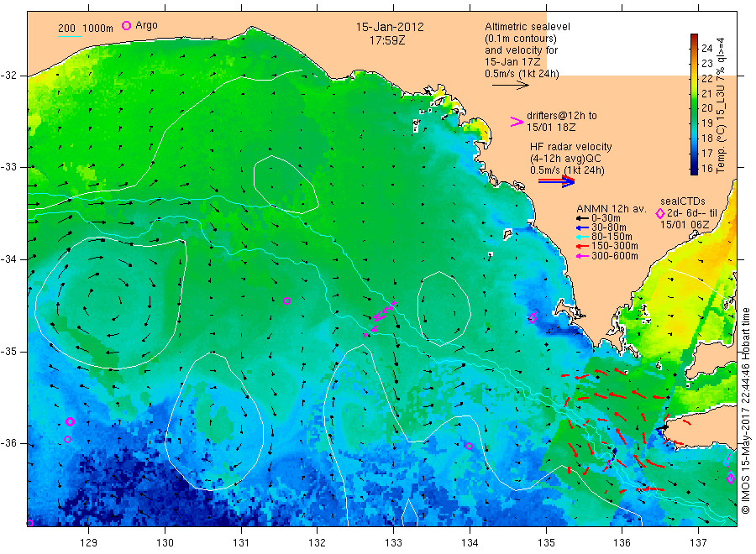The height and width of the screenshot is (554, 756).
Task: Click the bold Argo marker near 128.8E 35.8S
Action: click(70, 422)
